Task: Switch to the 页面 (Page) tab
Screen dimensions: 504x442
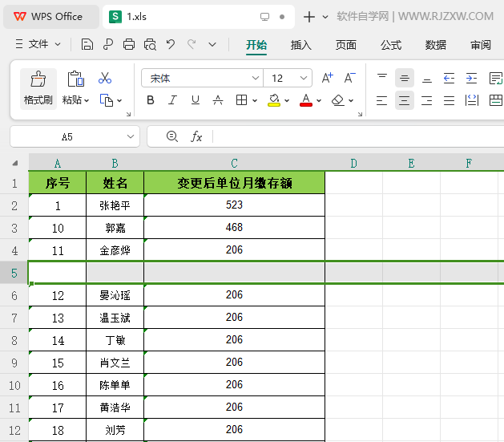Action: click(346, 45)
